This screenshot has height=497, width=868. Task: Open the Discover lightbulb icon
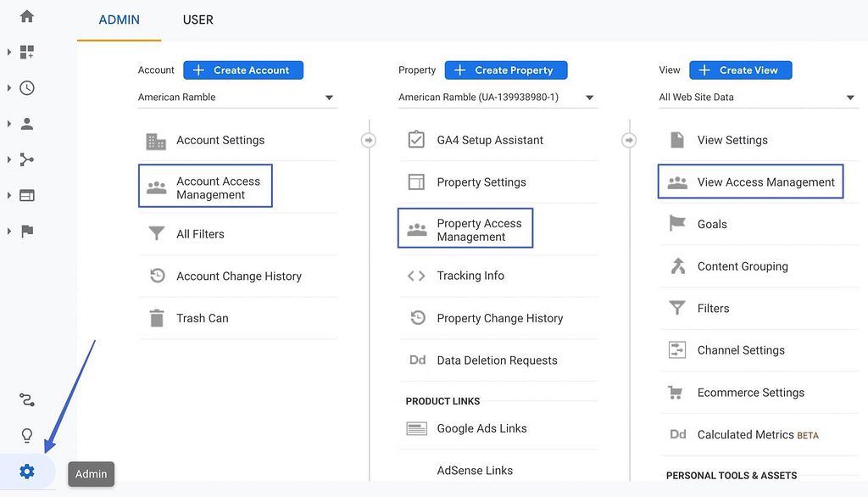pos(26,435)
